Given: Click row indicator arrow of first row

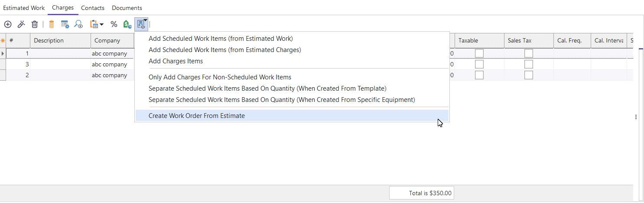Looking at the screenshot, I should [3, 53].
